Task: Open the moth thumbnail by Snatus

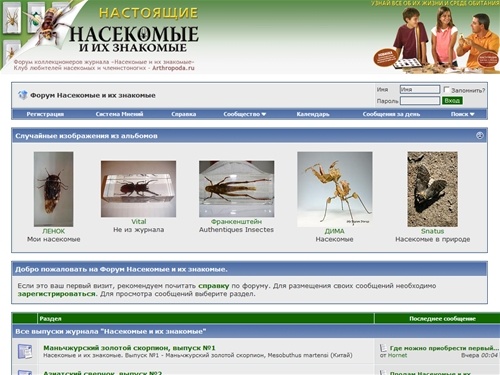Action: point(433,189)
